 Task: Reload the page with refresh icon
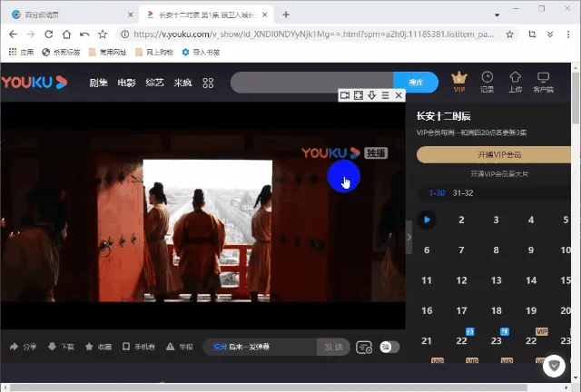click(x=48, y=34)
